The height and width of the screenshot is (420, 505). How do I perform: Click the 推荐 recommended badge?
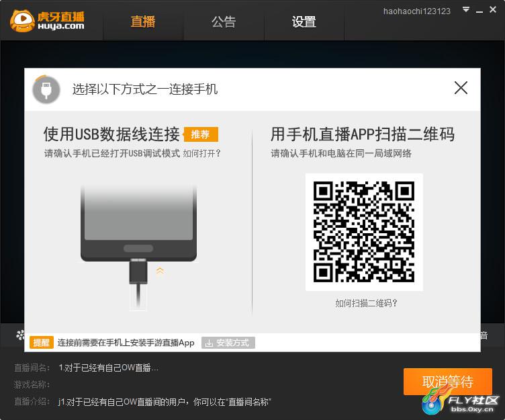(201, 134)
